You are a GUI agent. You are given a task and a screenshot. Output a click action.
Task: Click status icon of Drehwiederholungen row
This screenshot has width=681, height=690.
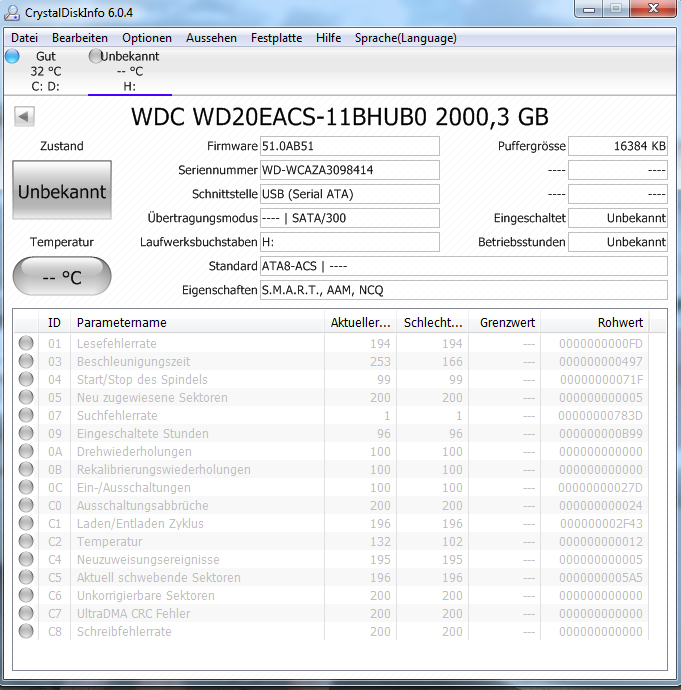click(26, 451)
